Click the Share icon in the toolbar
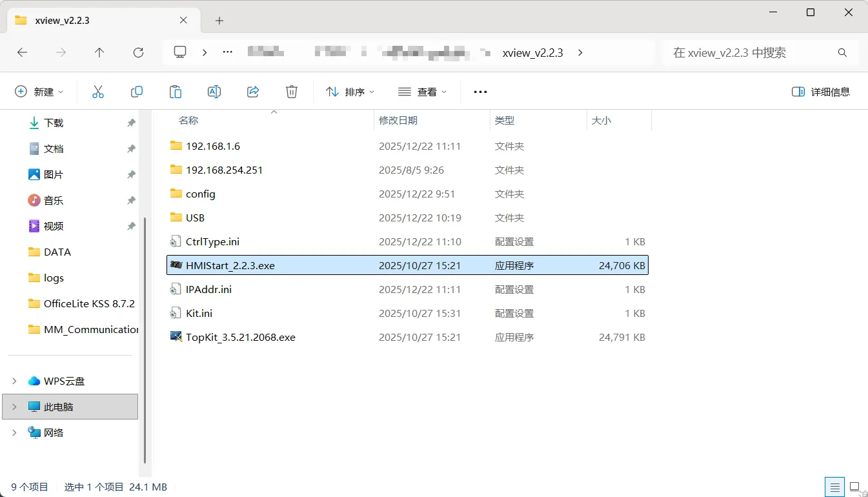Viewport: 868px width, 497px height. 253,91
